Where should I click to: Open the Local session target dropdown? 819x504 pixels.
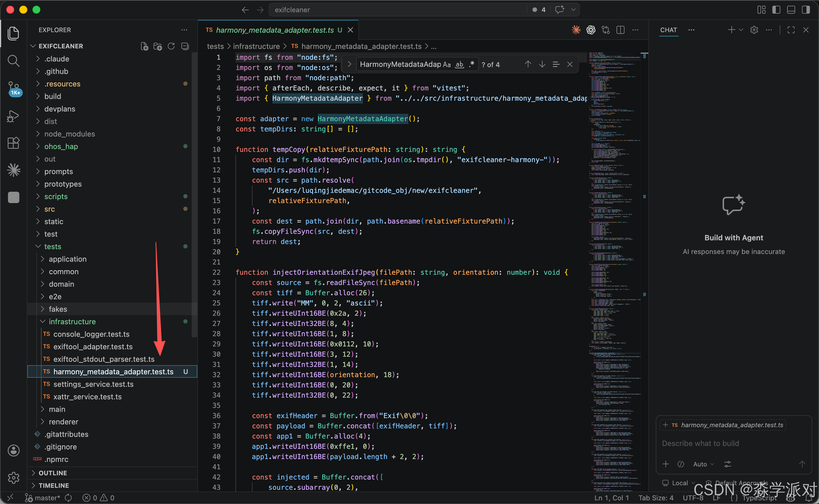pos(679,483)
